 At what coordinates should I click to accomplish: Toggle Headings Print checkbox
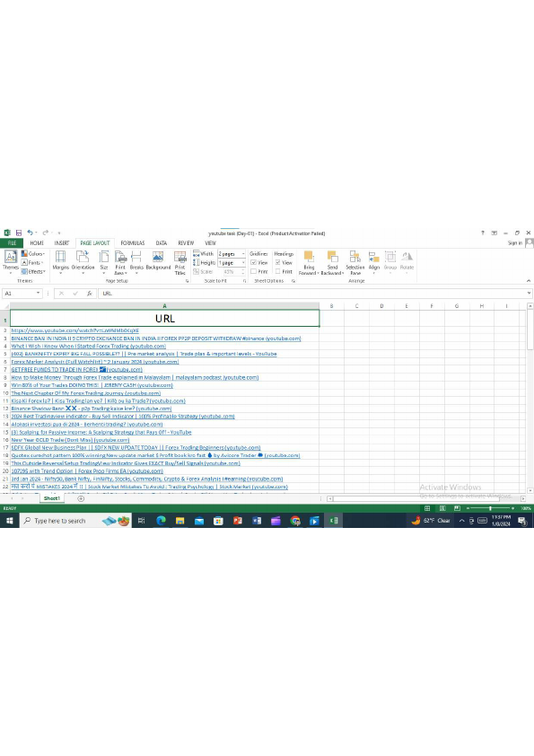(x=277, y=271)
